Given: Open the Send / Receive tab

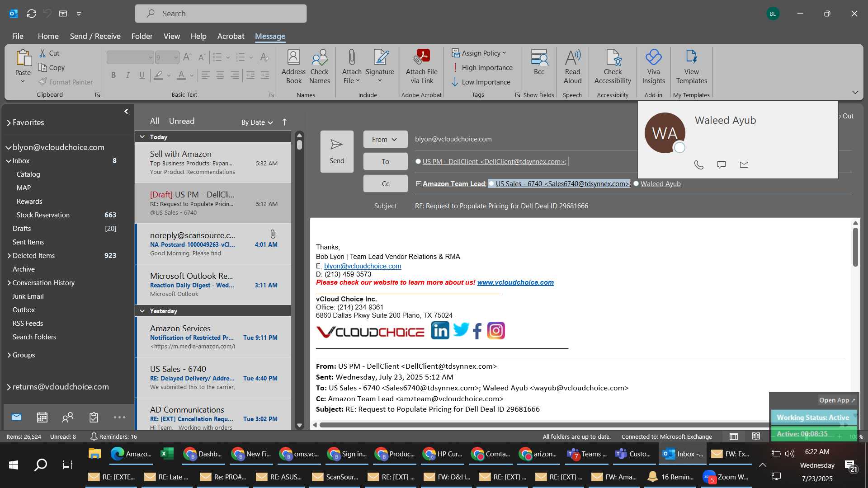Looking at the screenshot, I should pyautogui.click(x=95, y=36).
